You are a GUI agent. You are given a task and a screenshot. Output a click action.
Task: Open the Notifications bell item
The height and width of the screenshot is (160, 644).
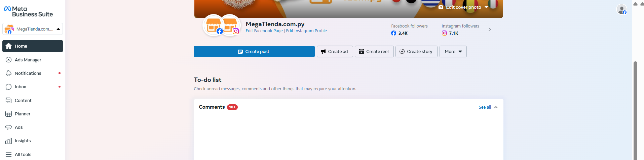33,73
